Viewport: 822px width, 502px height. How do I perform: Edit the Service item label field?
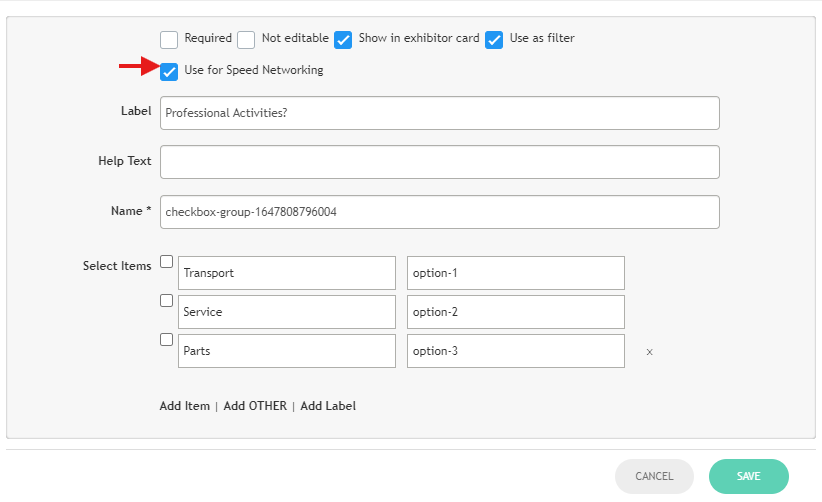[x=287, y=312]
